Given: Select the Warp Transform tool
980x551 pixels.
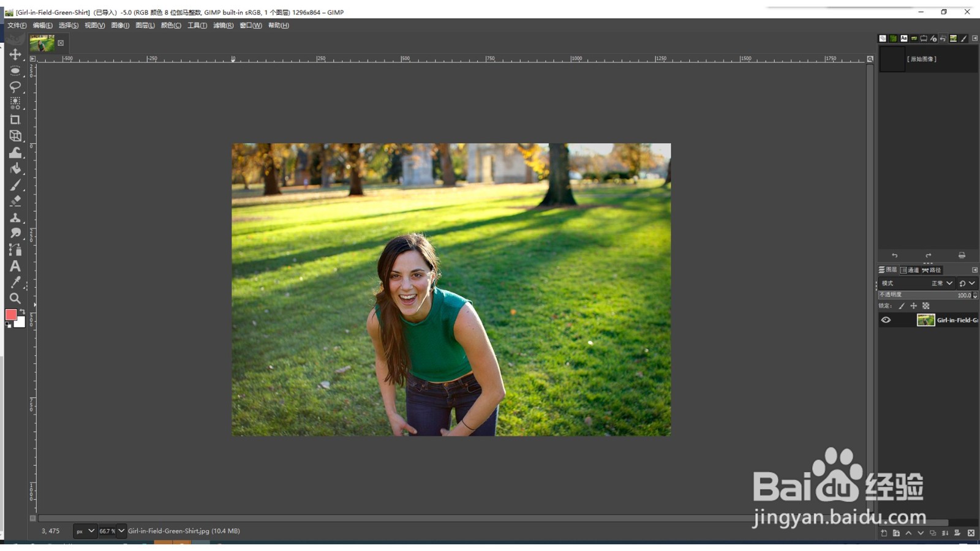Looking at the screenshot, I should tap(15, 152).
